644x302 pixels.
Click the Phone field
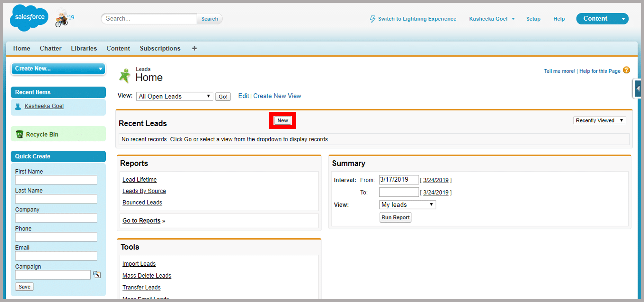point(56,237)
